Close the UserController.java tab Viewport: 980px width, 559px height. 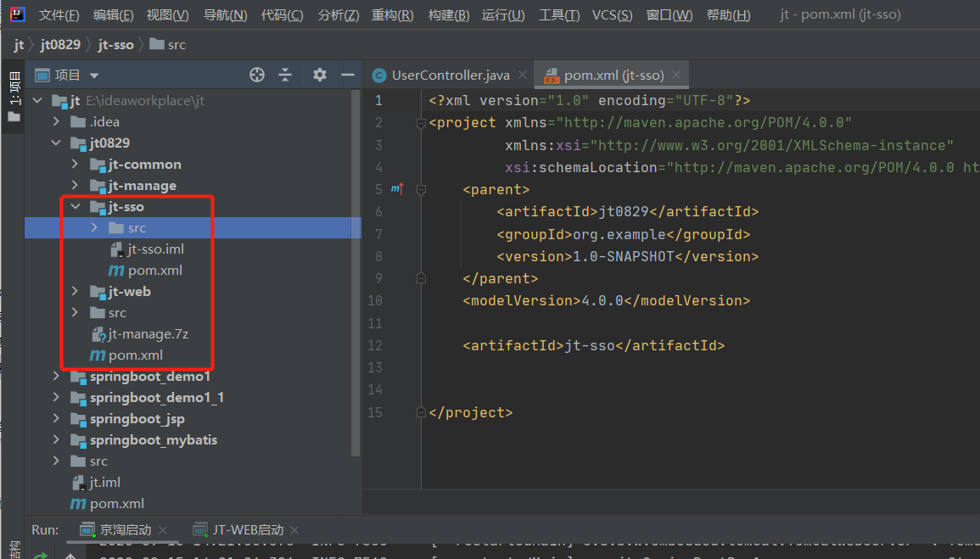523,75
